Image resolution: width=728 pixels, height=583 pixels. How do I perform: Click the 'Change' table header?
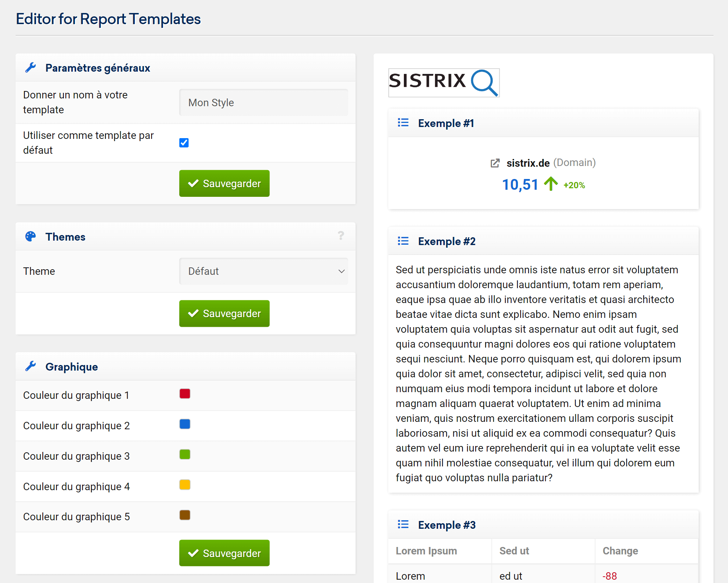[x=620, y=551]
